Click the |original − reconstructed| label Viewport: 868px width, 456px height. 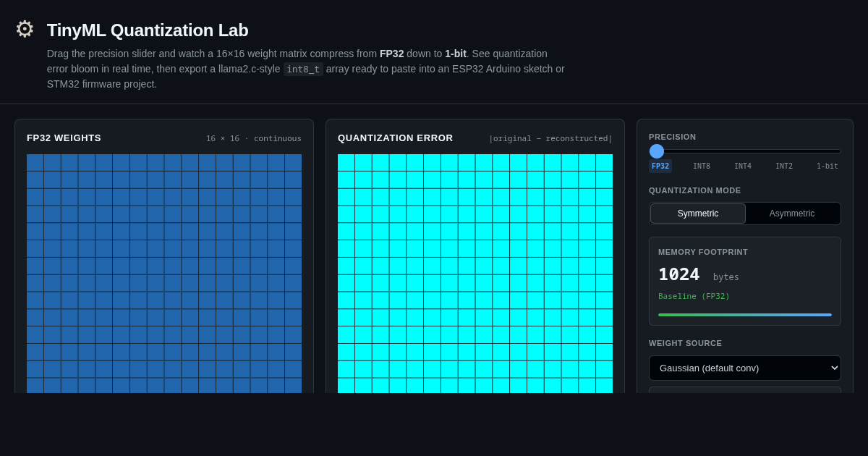(x=550, y=138)
